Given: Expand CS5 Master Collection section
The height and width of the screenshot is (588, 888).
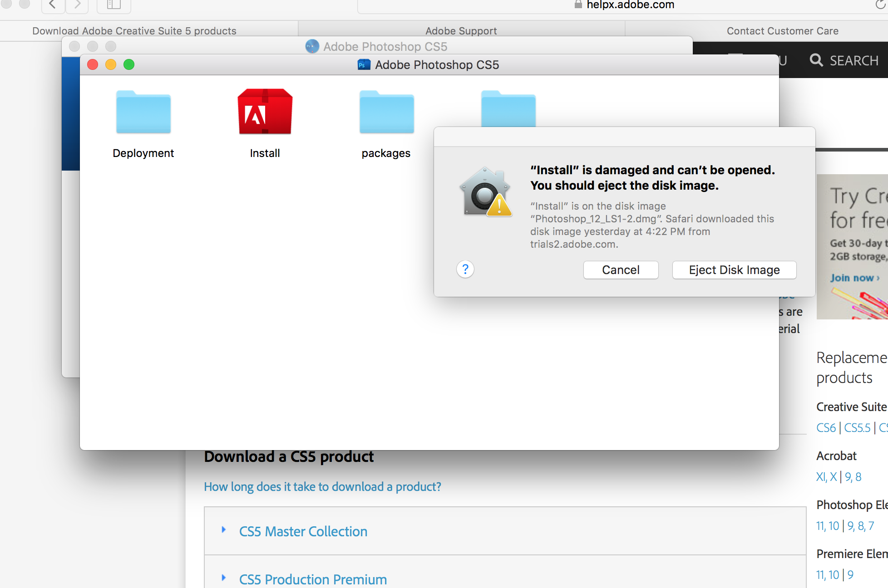Looking at the screenshot, I should coord(303,531).
